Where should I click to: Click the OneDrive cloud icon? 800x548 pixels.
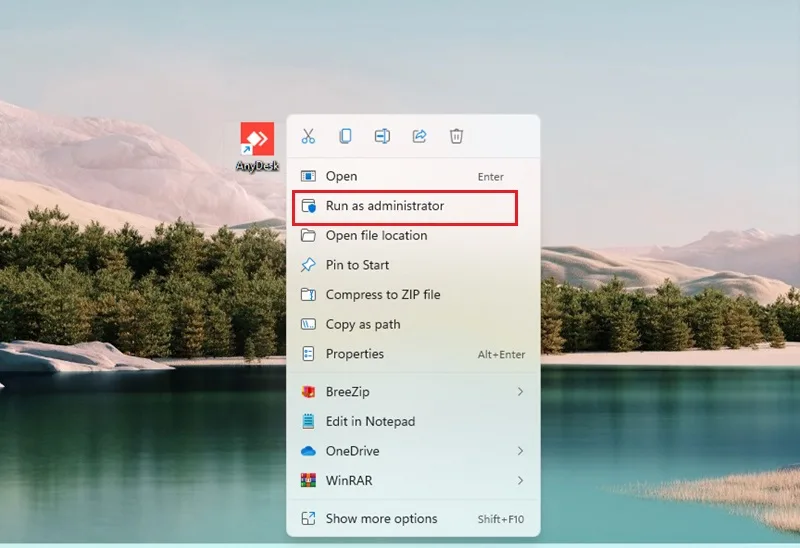[308, 451]
